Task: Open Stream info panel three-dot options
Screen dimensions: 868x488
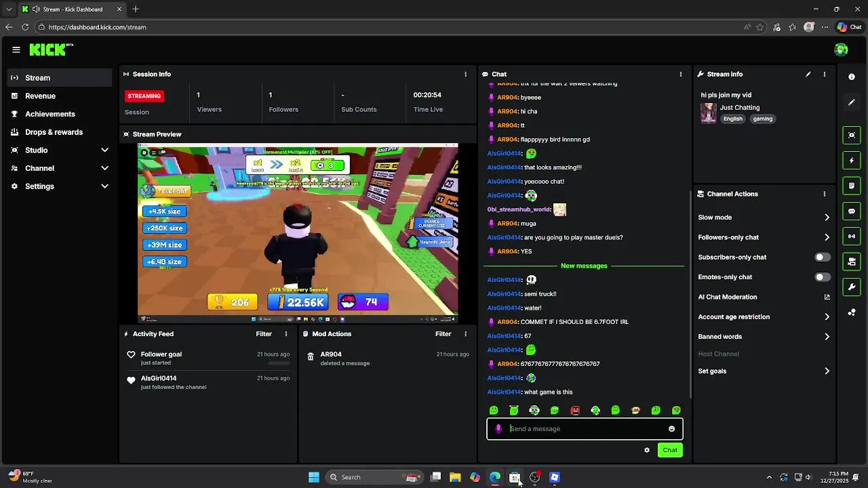Action: point(824,74)
